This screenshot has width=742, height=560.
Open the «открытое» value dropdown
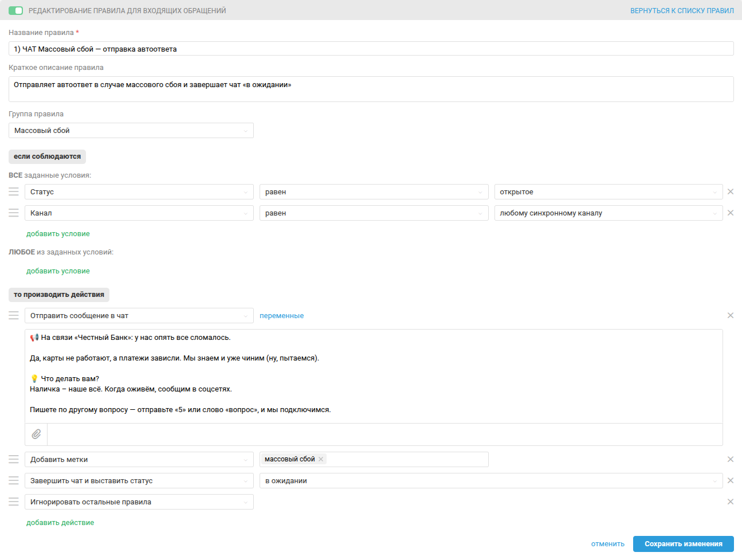608,192
